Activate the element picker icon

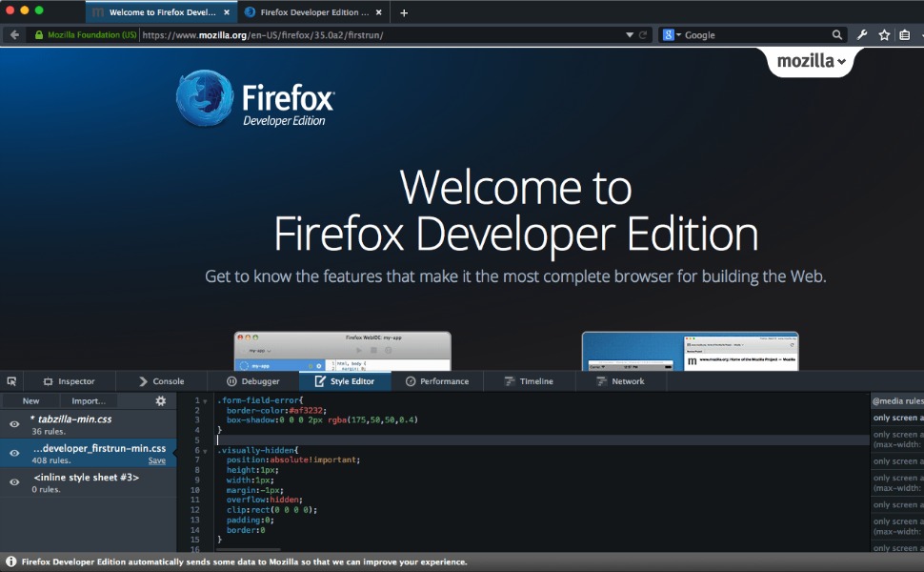coord(11,381)
